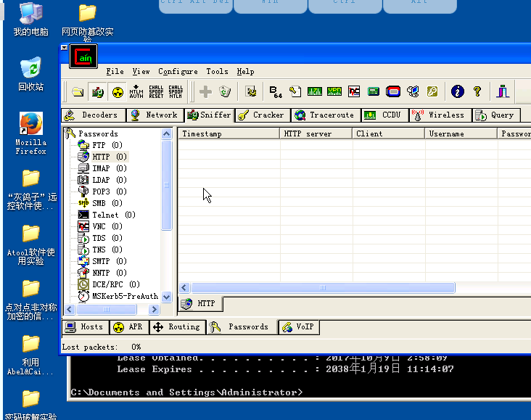Click the Chall Spoof NTLM icon
Viewport: 531px width, 420px height.
click(176, 92)
